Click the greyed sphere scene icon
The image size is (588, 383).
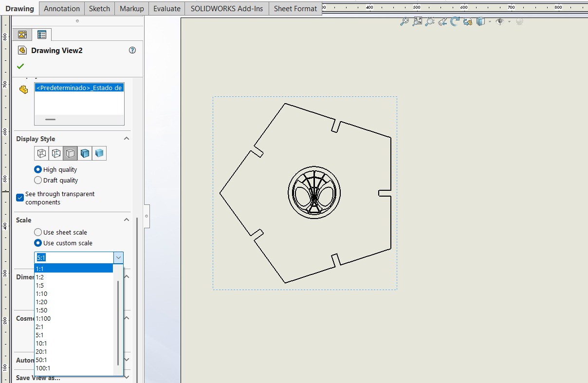coord(519,21)
